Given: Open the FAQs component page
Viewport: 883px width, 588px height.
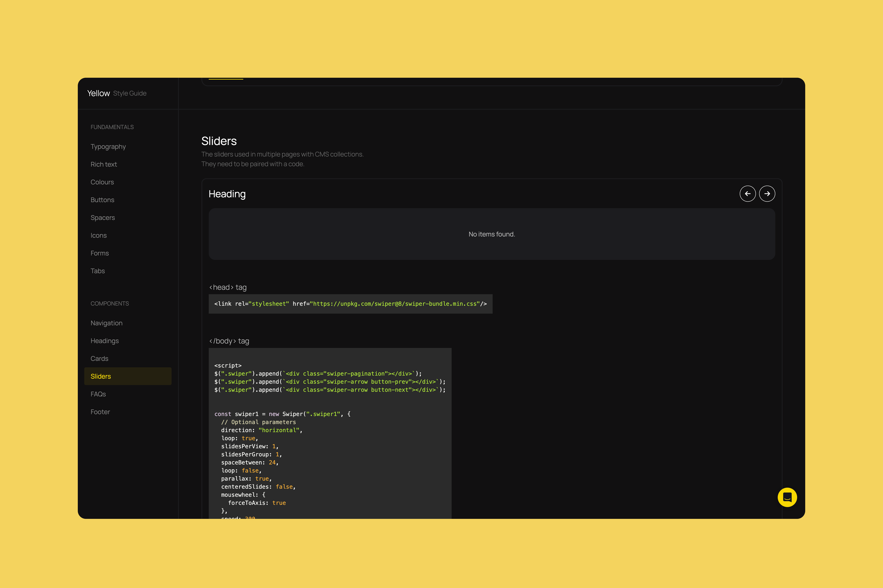Looking at the screenshot, I should pyautogui.click(x=98, y=394).
